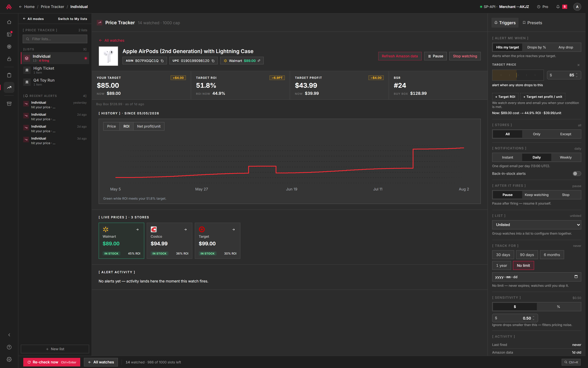
Task: Click the dashboard icon with red dot
Action: (9, 34)
